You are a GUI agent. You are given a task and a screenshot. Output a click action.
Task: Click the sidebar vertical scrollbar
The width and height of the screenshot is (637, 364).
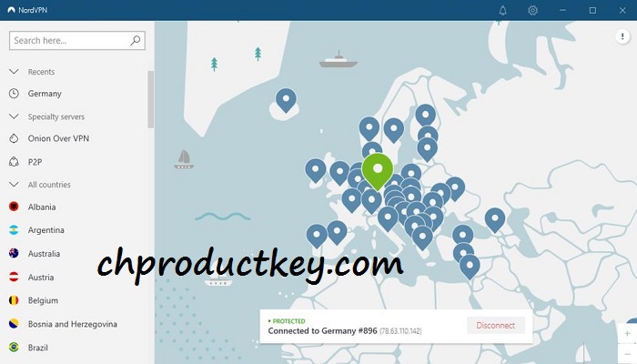pyautogui.click(x=151, y=99)
